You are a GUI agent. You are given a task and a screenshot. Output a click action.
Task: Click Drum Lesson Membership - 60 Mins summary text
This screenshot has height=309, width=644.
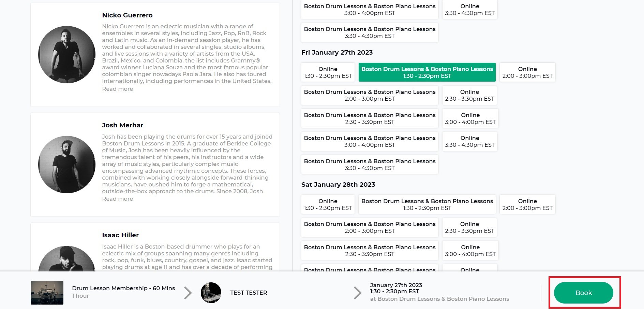pyautogui.click(x=123, y=288)
